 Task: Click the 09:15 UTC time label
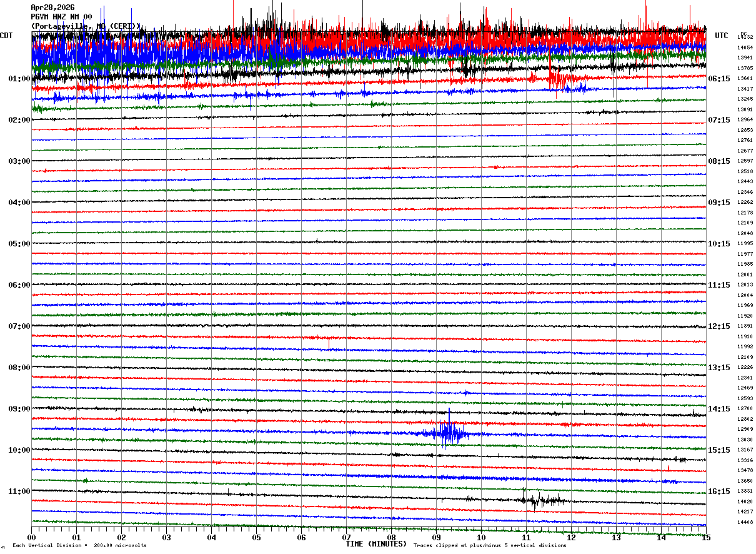coord(719,203)
